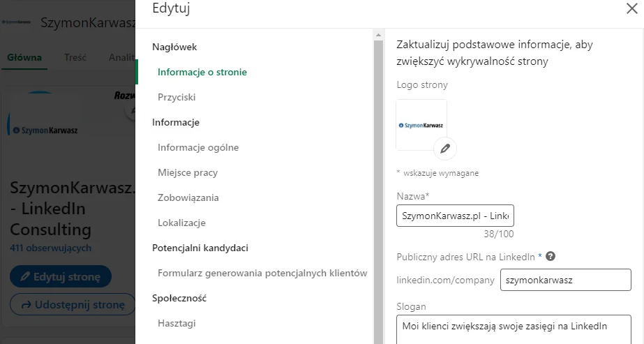Click Udostępnij stronę button in background page
Screen dimensions: 644x344
(73, 305)
